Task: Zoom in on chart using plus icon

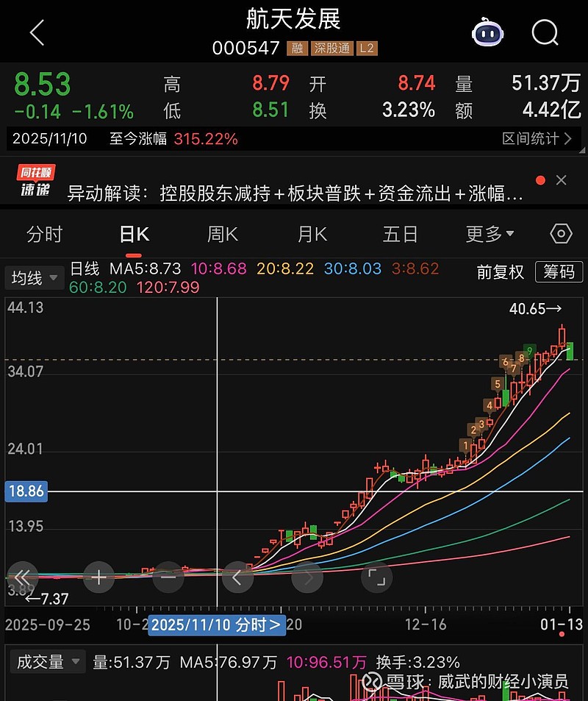Action: (x=98, y=577)
